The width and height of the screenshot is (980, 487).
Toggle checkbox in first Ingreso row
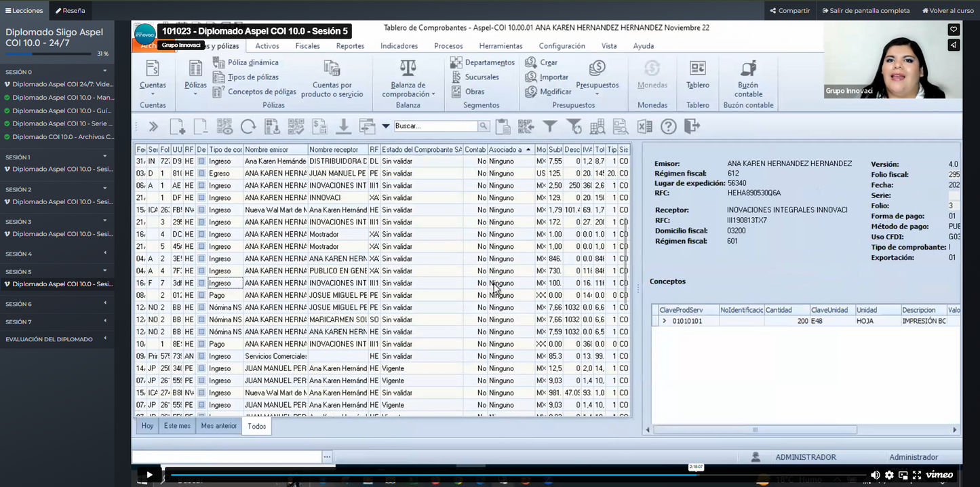(201, 161)
